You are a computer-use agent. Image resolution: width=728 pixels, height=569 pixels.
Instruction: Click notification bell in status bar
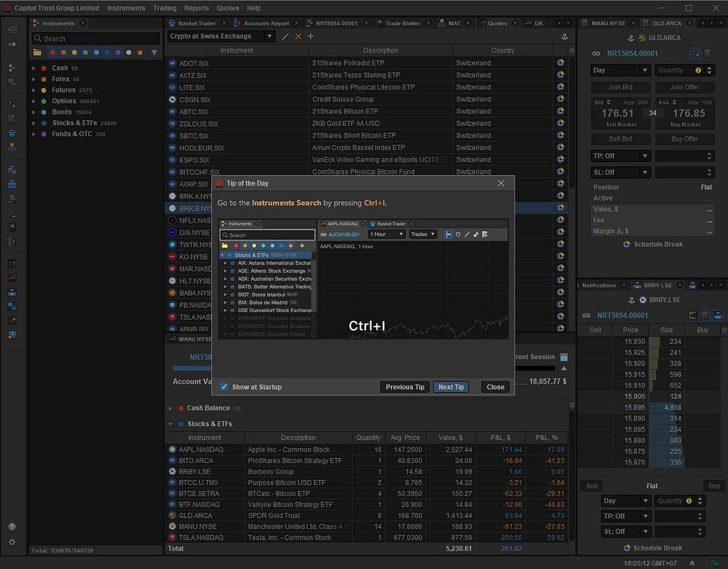(692, 563)
